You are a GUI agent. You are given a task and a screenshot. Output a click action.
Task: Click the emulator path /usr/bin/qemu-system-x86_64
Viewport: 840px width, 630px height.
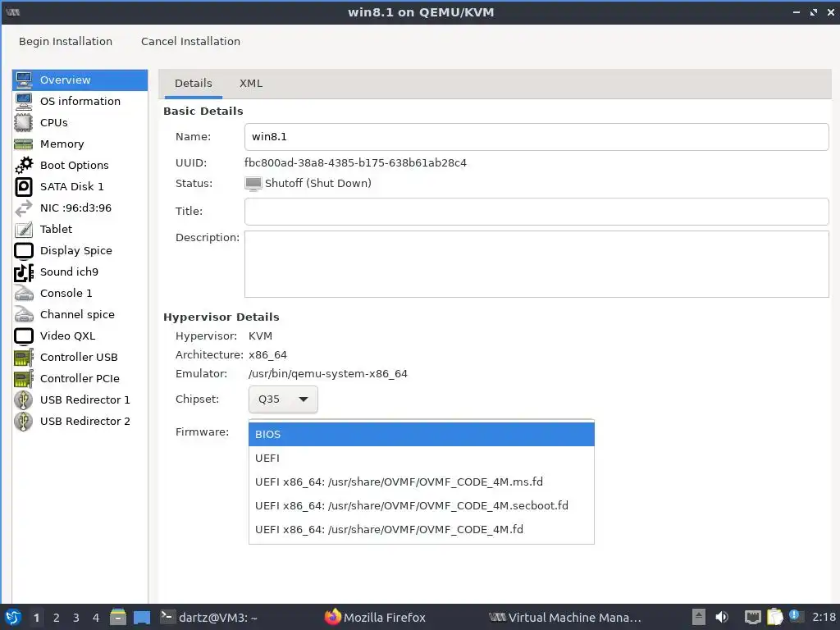328,374
